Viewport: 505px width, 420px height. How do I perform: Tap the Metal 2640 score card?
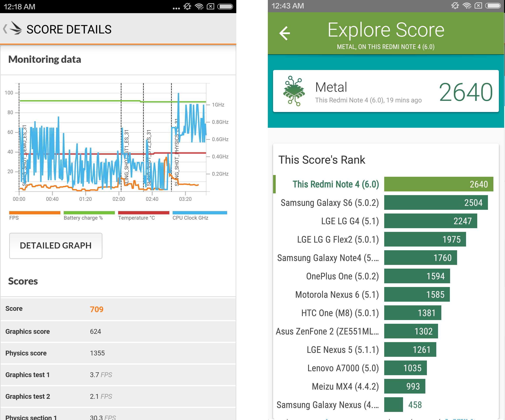(x=386, y=91)
